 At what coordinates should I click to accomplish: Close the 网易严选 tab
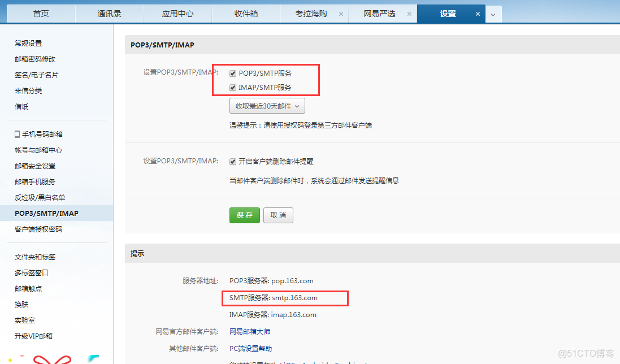(x=409, y=13)
